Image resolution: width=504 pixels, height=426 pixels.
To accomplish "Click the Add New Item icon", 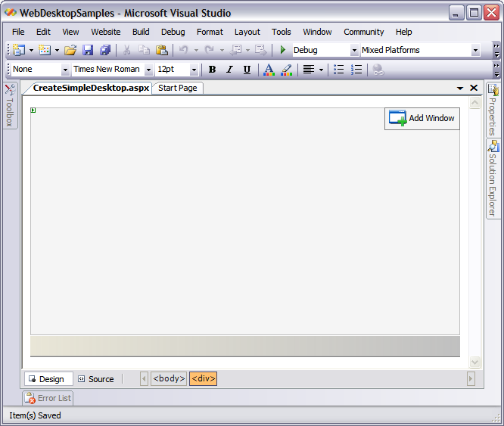I will tap(45, 50).
